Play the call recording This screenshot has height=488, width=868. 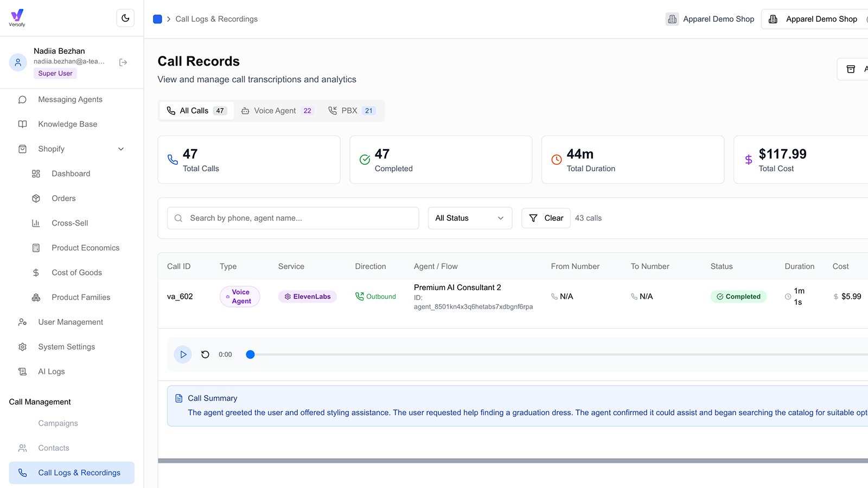(183, 355)
